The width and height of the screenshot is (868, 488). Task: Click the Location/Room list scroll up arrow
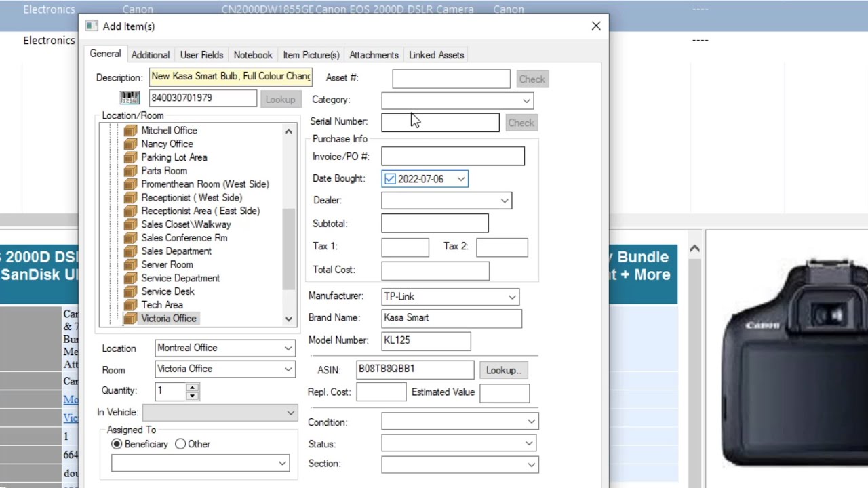289,131
